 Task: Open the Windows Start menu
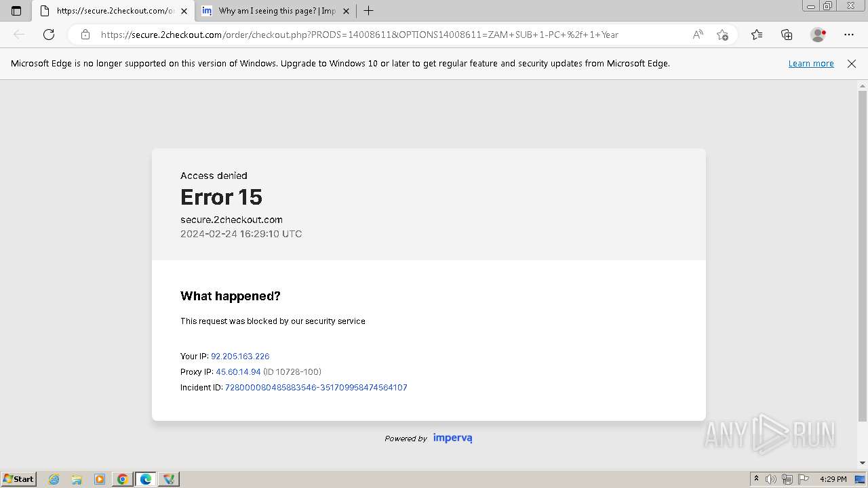point(18,479)
